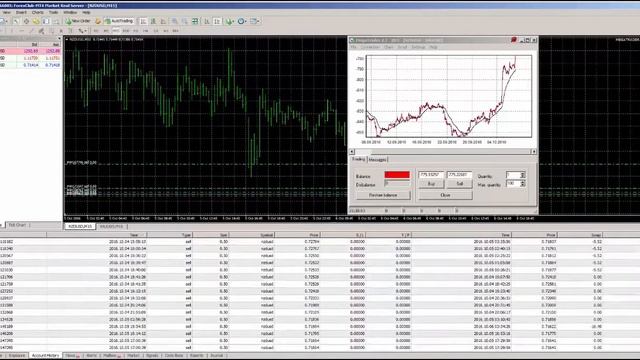
Task: Select the Alerts terminal tab
Action: (91, 356)
